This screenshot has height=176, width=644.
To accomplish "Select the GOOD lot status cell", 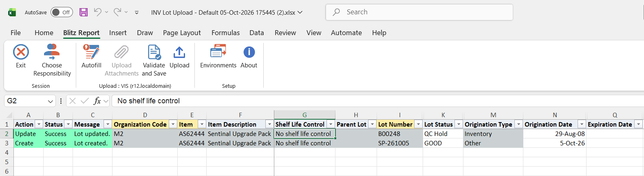I will pos(443,143).
